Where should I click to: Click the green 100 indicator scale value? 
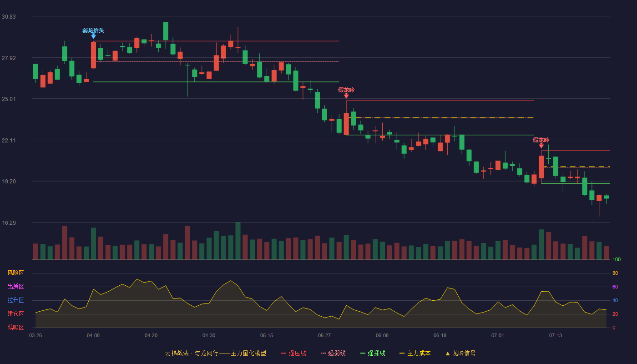coord(617,260)
